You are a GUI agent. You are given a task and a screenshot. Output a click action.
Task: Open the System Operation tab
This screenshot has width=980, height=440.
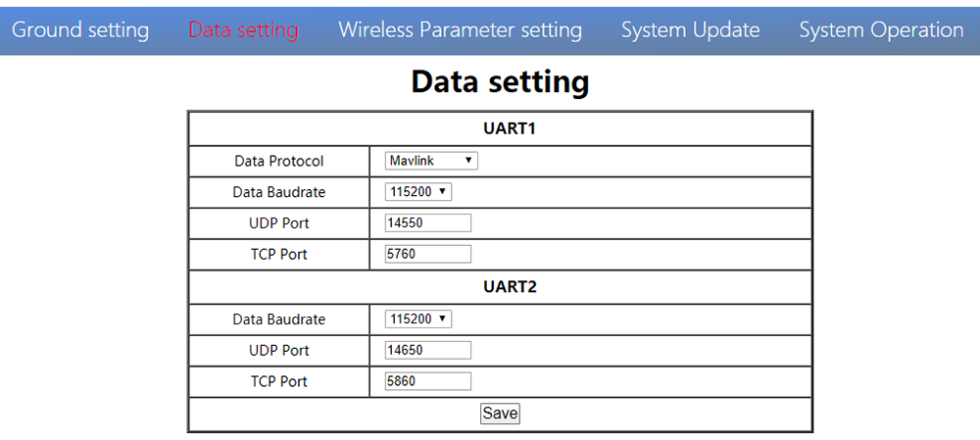(x=880, y=29)
